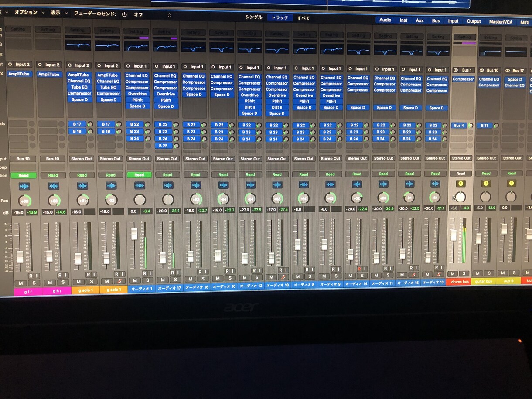Unsolo the オーディオ 18 track
This screenshot has width=532, height=399.
point(283,277)
